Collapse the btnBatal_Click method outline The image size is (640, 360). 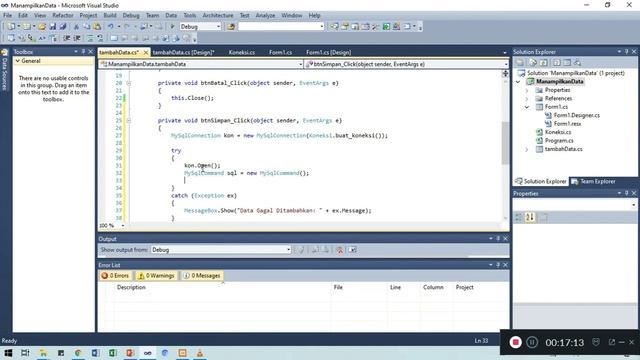click(129, 83)
